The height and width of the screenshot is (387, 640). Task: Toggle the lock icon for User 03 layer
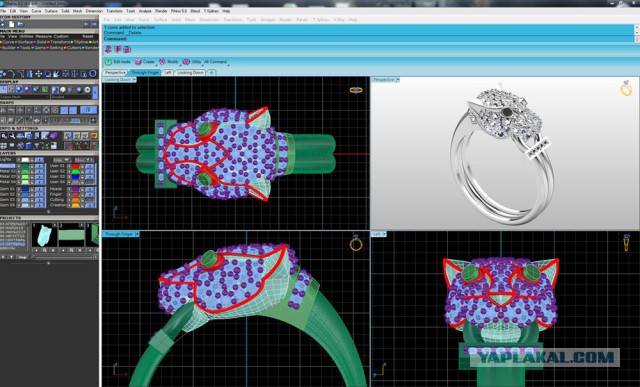[82, 176]
